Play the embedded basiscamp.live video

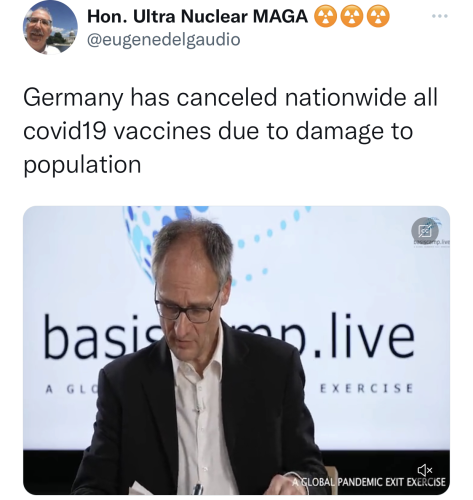coord(236,350)
